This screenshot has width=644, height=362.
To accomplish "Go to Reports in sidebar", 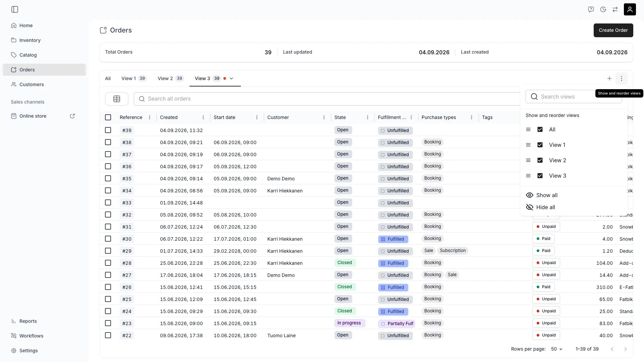I will [44, 321].
